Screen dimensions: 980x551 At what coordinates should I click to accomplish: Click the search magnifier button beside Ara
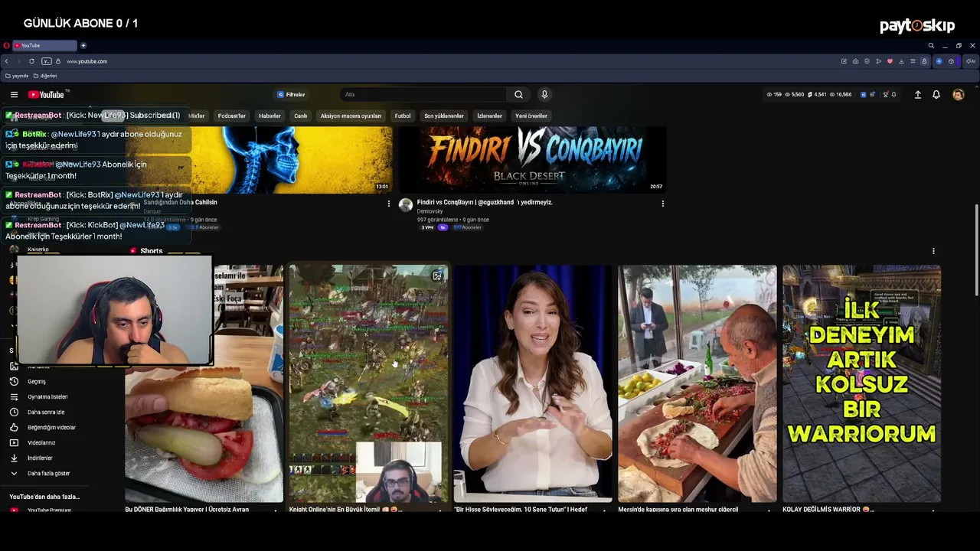point(518,95)
